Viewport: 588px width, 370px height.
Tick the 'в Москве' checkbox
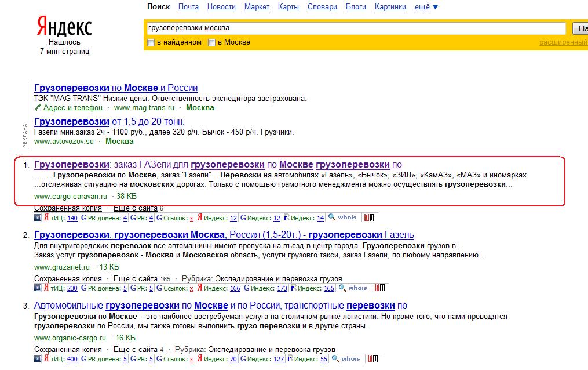[211, 42]
